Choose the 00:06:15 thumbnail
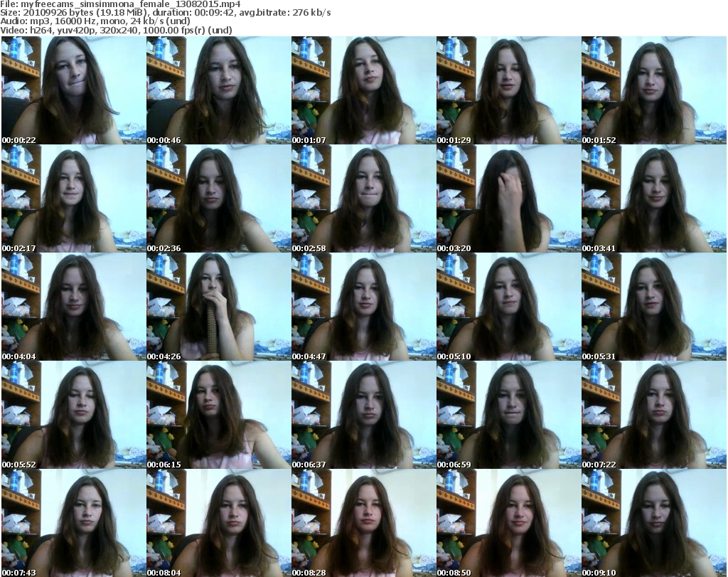The height and width of the screenshot is (577, 728). [219, 415]
